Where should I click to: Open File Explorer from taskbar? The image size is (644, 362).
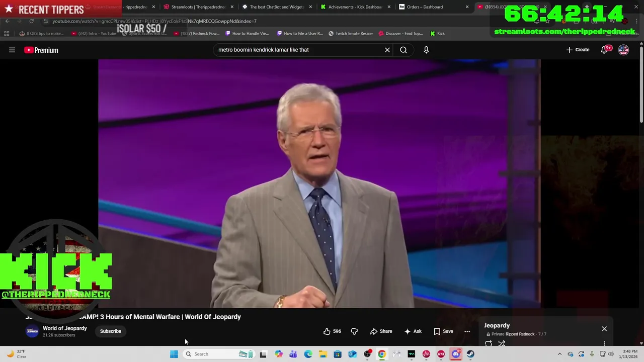[323, 354]
